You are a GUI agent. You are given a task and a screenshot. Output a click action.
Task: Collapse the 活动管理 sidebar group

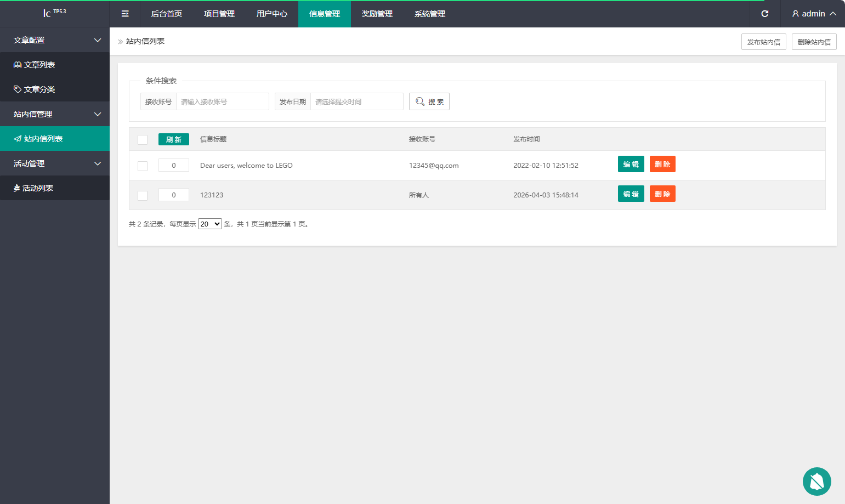pos(55,163)
